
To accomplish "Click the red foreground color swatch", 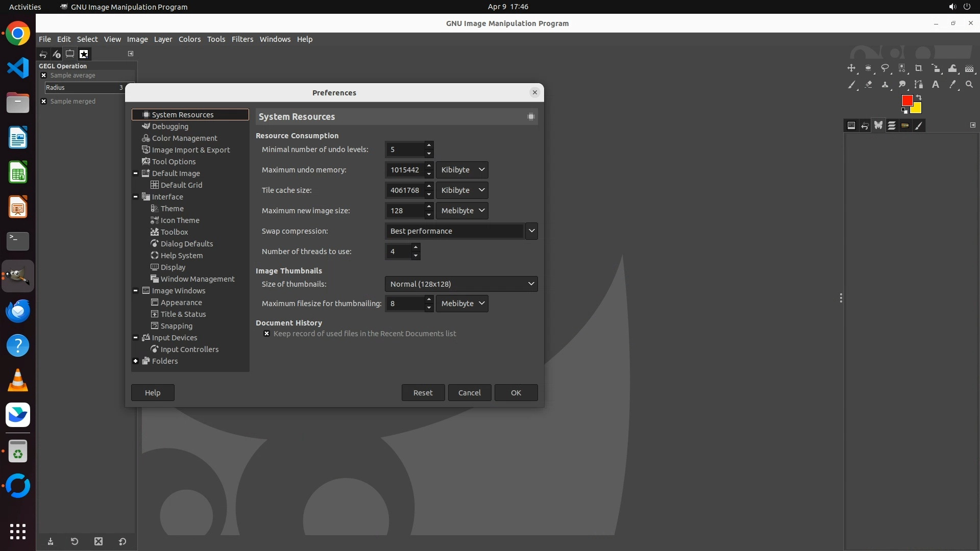I will coord(906,101).
